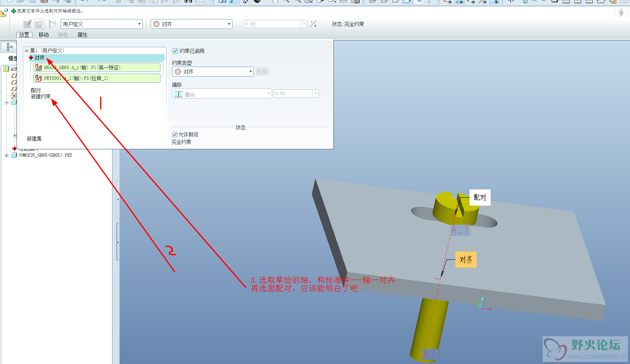Select the third datum plane icon in model tree
The image size is (630, 364).
click(x=14, y=89)
